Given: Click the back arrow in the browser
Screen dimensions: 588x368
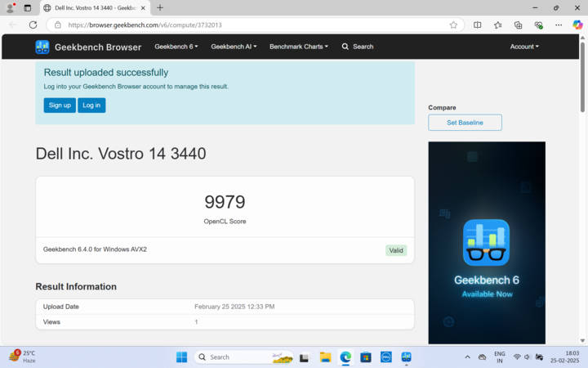Looking at the screenshot, I should click(x=12, y=25).
